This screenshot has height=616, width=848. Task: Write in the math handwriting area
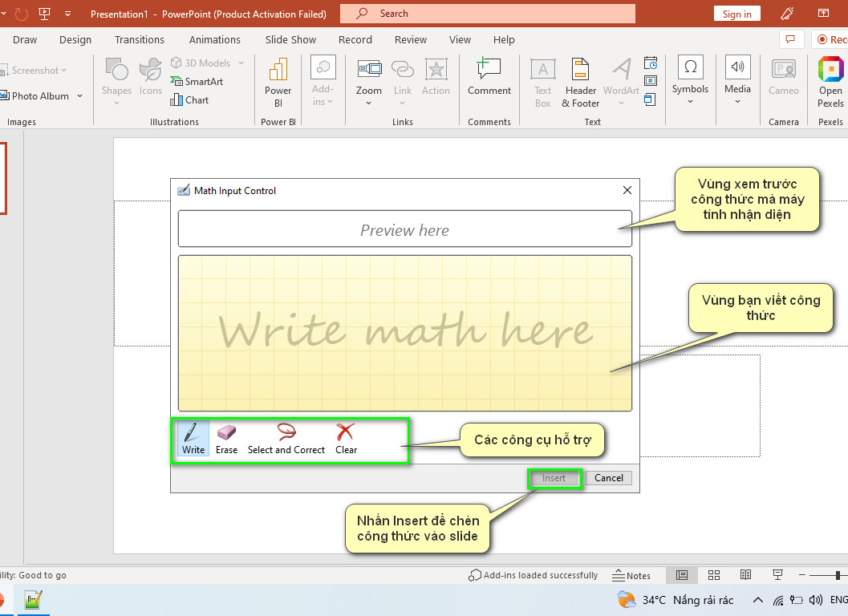point(404,333)
